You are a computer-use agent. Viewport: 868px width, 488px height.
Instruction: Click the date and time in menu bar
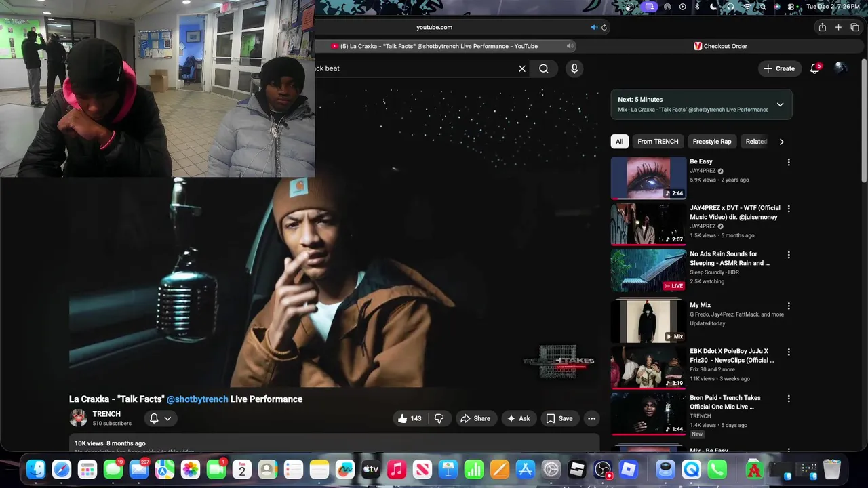point(833,7)
